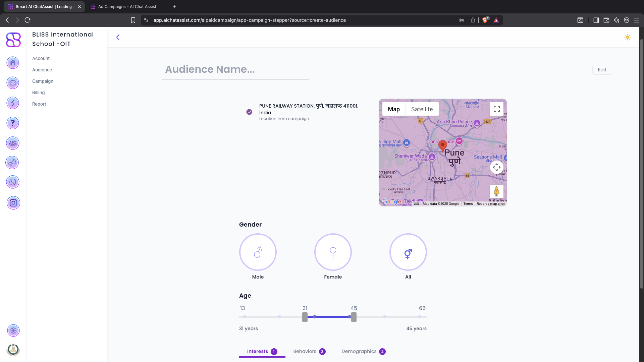Select the All gender option
The image size is (644, 362).
coord(408,252)
